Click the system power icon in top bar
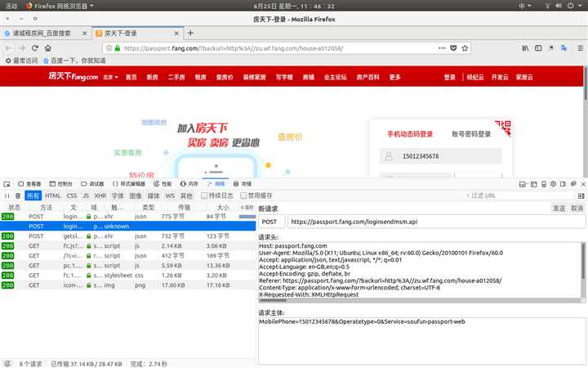This screenshot has width=588, height=368. pos(570,6)
